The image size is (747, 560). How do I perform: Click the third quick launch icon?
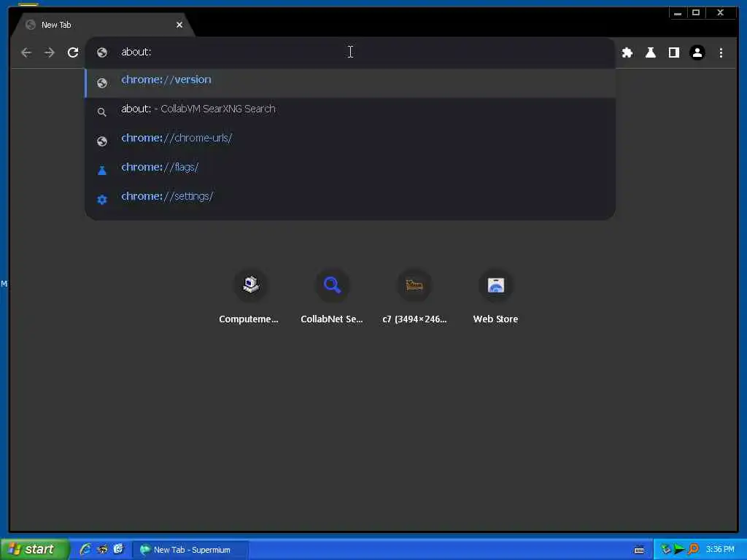pyautogui.click(x=118, y=549)
